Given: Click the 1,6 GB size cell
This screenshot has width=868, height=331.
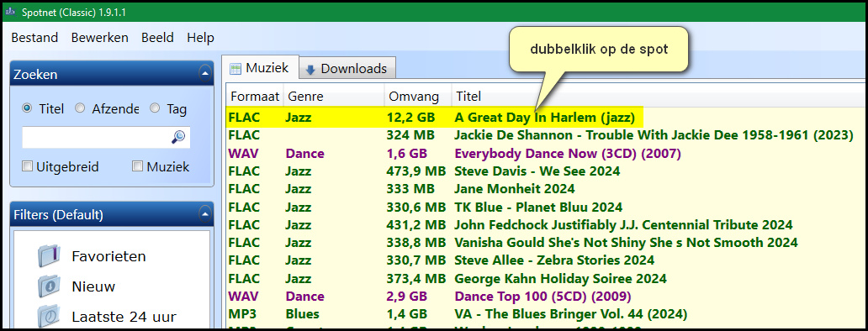Looking at the screenshot, I should [407, 153].
